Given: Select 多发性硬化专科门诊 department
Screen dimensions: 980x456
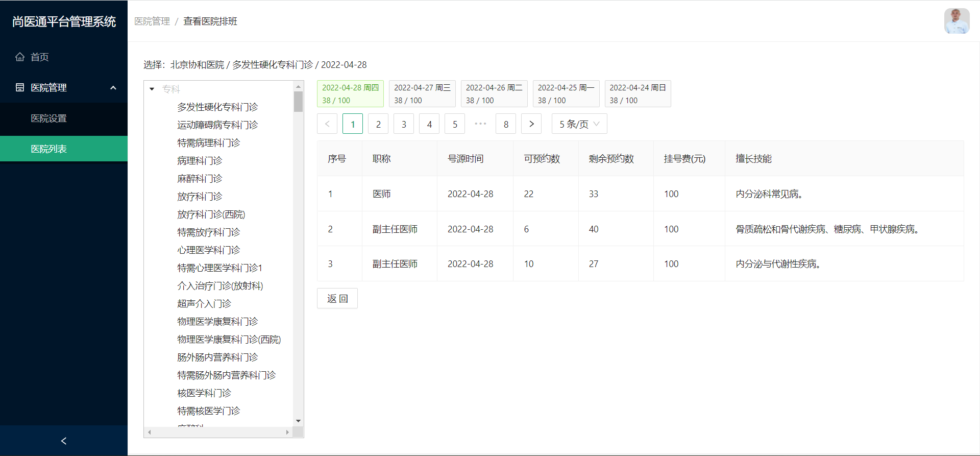Looking at the screenshot, I should 217,107.
